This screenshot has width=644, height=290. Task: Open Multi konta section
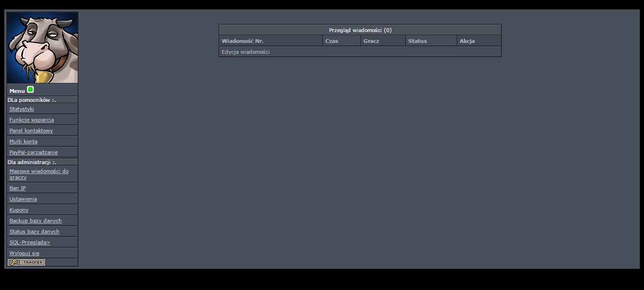(23, 141)
